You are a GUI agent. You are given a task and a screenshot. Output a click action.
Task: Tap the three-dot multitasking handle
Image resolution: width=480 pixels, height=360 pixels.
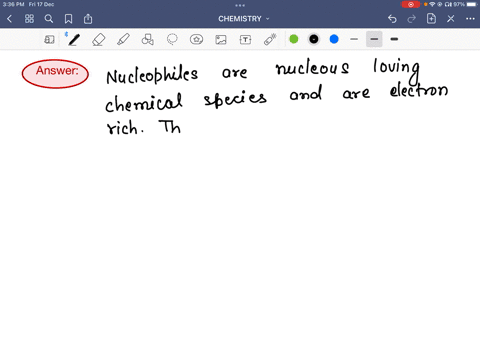(x=240, y=5)
